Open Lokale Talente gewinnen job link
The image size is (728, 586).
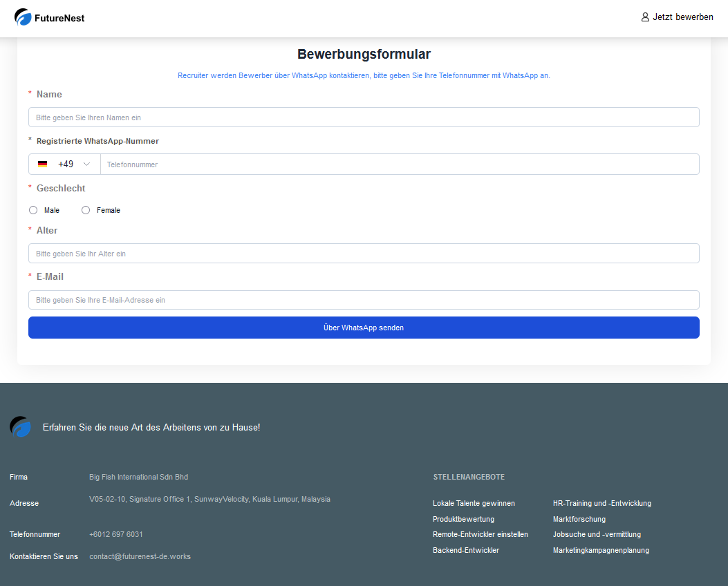(474, 503)
